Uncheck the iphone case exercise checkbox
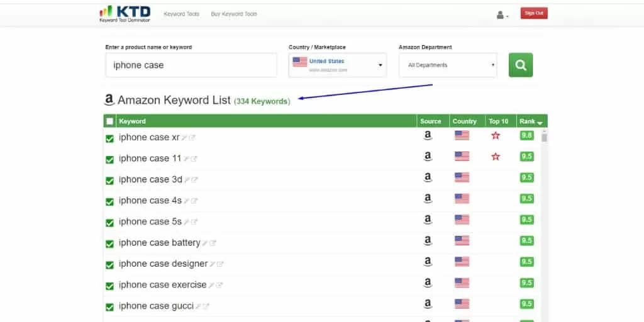 click(x=109, y=286)
